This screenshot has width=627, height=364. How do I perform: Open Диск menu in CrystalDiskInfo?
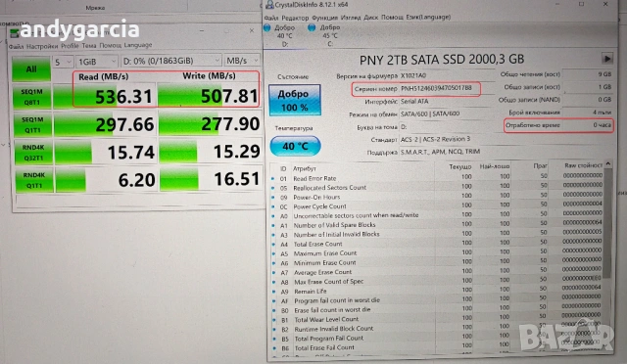tap(370, 18)
